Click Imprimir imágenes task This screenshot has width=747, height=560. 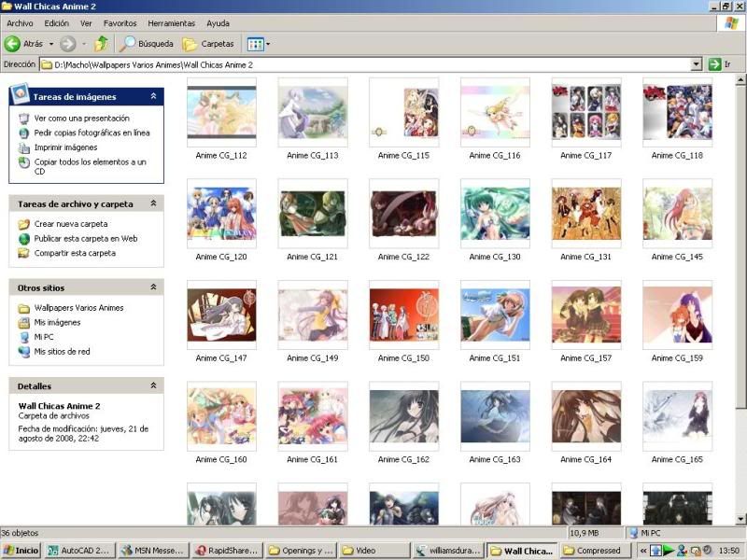[x=65, y=147]
